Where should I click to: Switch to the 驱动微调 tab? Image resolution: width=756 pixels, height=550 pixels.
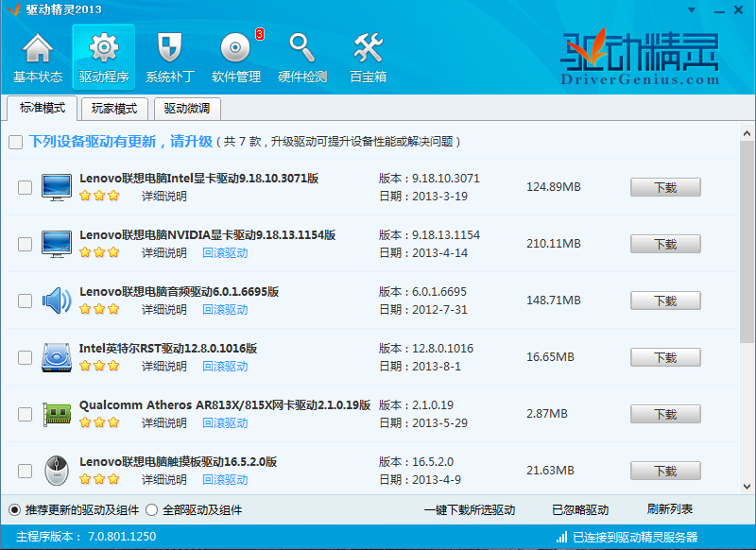click(x=187, y=109)
